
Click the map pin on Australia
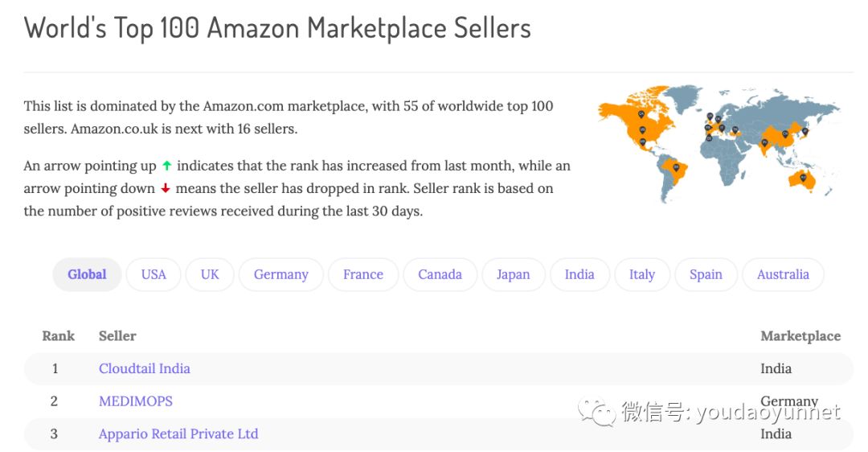pos(802,176)
